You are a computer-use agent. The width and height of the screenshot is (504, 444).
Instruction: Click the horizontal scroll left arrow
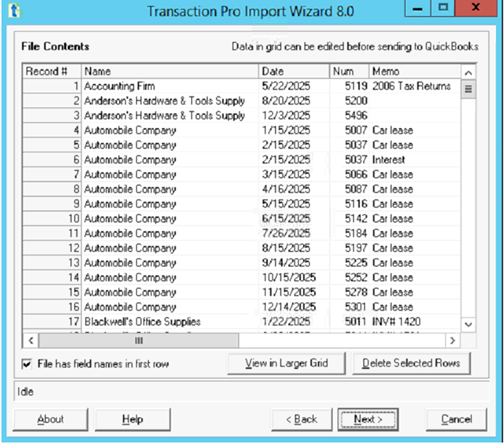(31, 341)
